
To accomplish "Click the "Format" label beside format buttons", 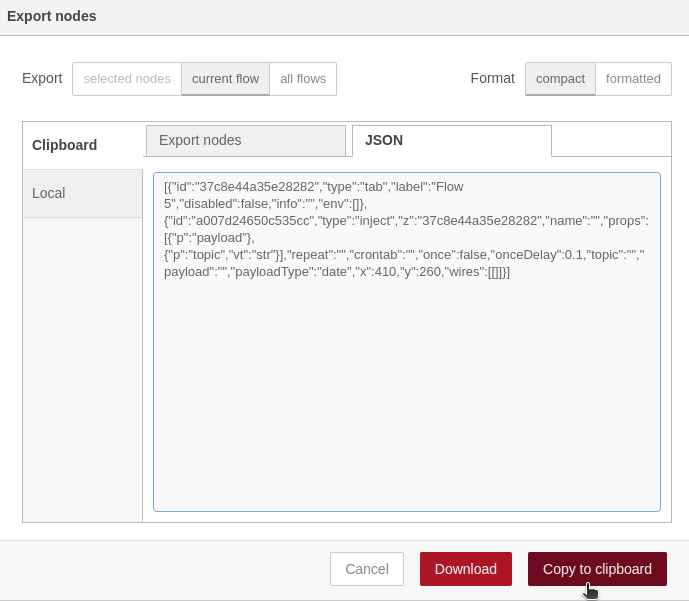I will 492,78.
